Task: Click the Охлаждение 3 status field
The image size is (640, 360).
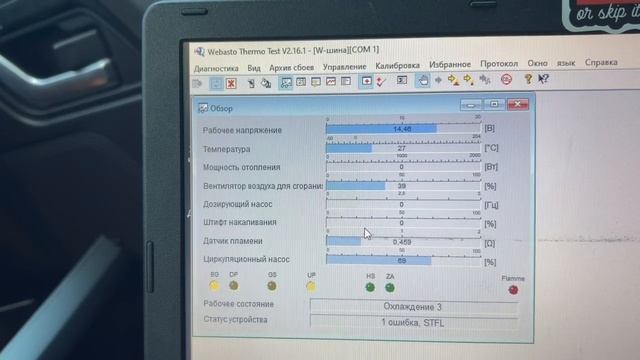Action: pos(413,307)
